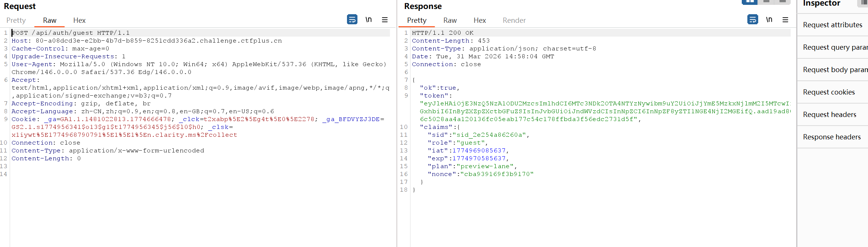Expand Request attributes in Inspector

pos(833,25)
